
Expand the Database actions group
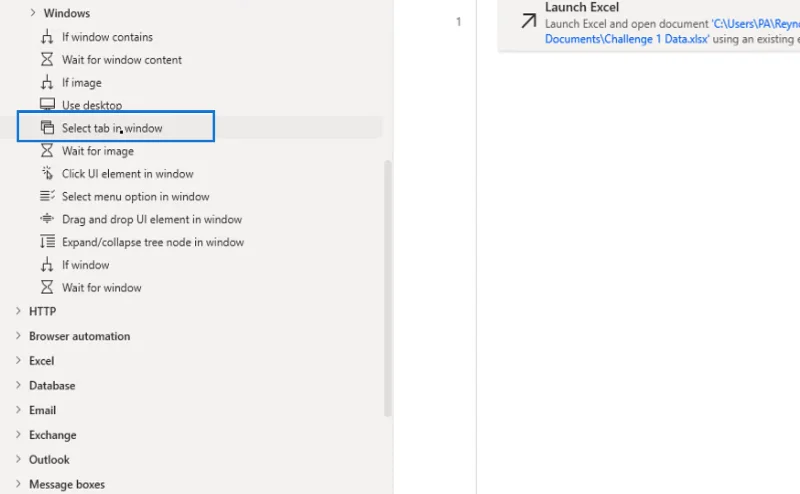point(18,385)
